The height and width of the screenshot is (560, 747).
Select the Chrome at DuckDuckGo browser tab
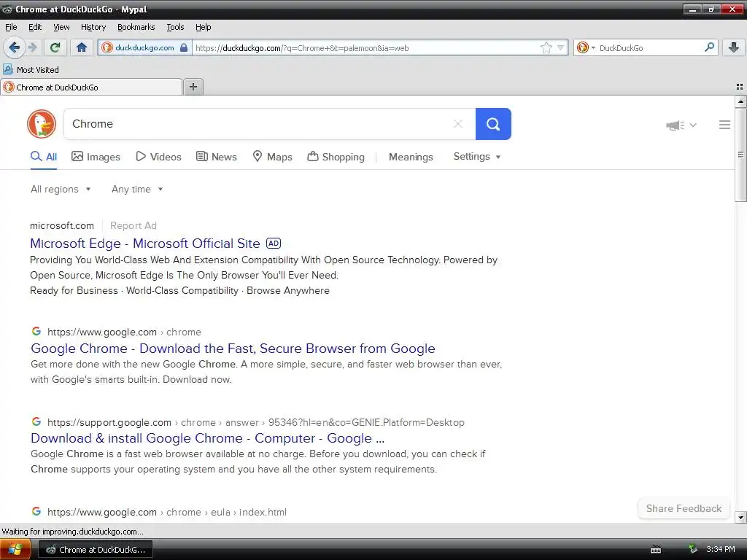(x=91, y=87)
